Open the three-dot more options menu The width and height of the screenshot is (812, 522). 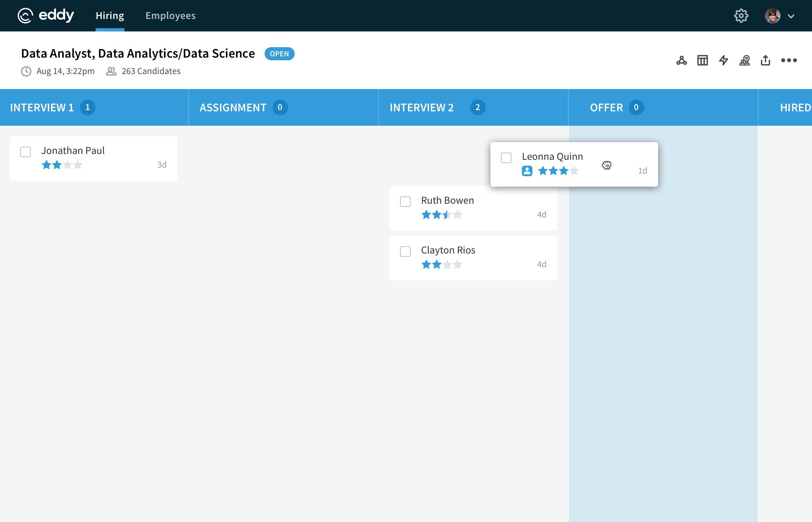tap(789, 60)
